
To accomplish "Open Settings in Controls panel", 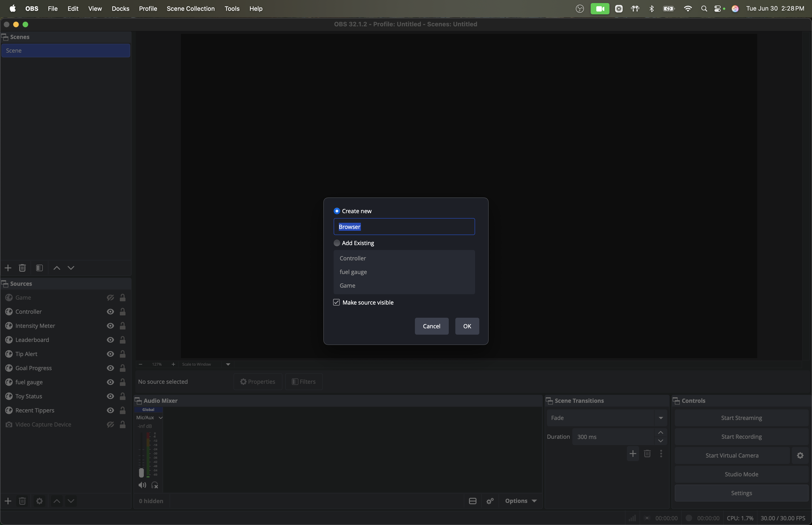I will tap(742, 493).
